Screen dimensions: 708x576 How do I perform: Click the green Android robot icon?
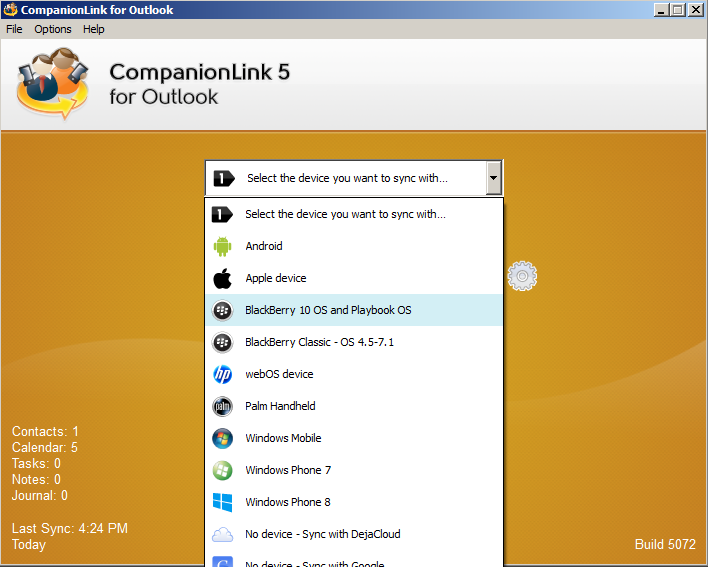[x=223, y=246]
